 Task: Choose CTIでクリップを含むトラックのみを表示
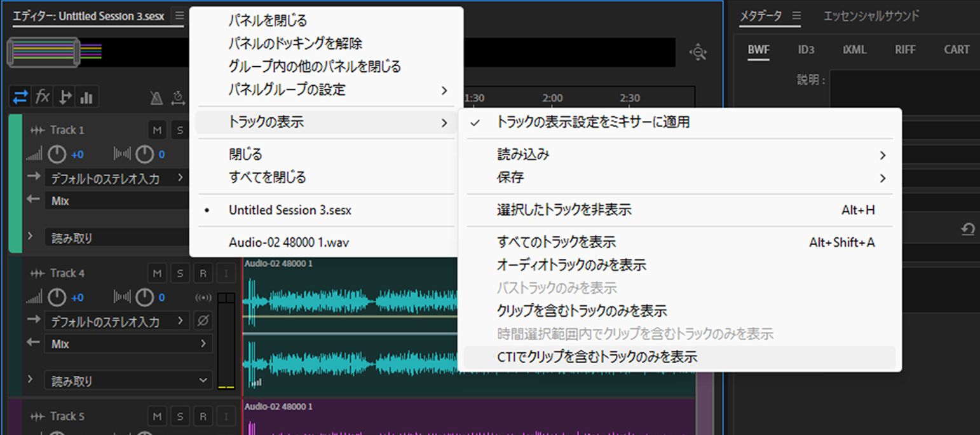[x=679, y=357]
